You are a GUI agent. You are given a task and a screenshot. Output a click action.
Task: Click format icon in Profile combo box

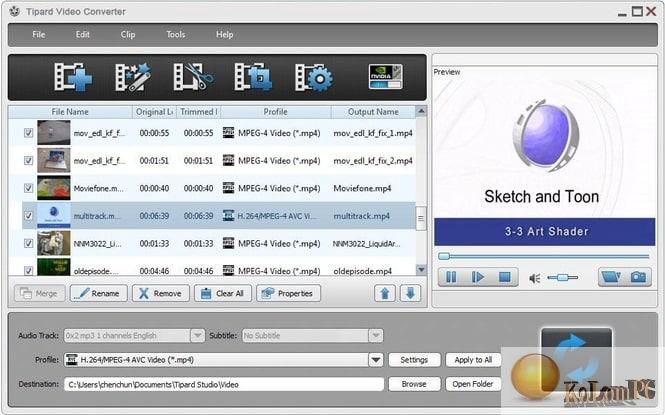click(72, 359)
